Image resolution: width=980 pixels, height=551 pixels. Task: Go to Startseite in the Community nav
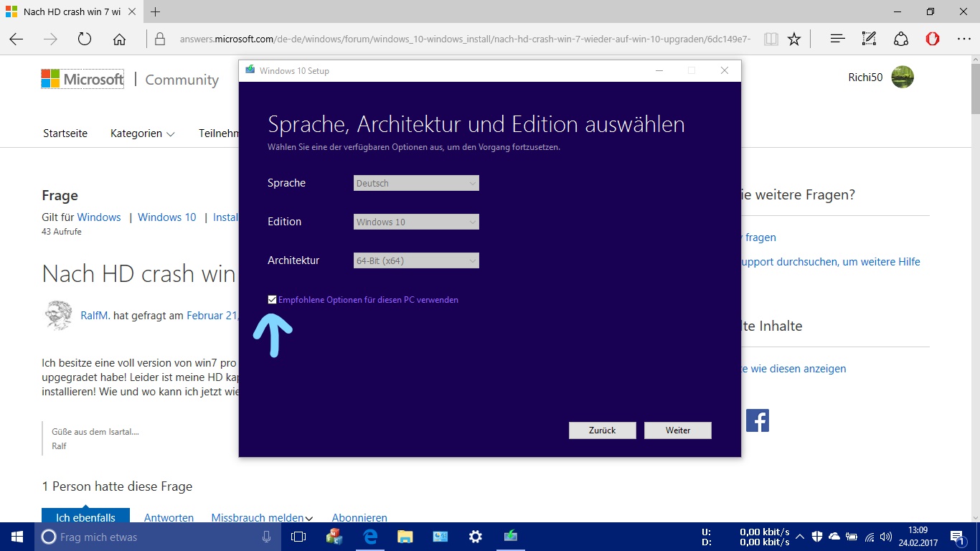click(x=65, y=133)
